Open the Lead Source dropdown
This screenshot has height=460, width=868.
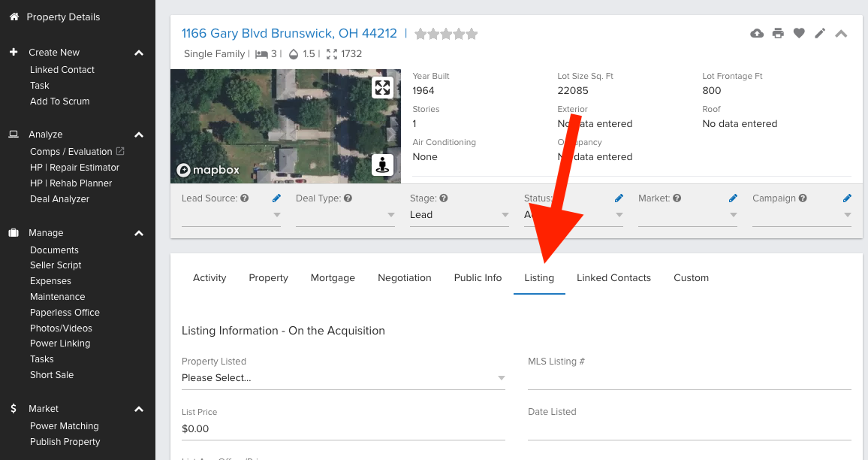[x=231, y=215]
